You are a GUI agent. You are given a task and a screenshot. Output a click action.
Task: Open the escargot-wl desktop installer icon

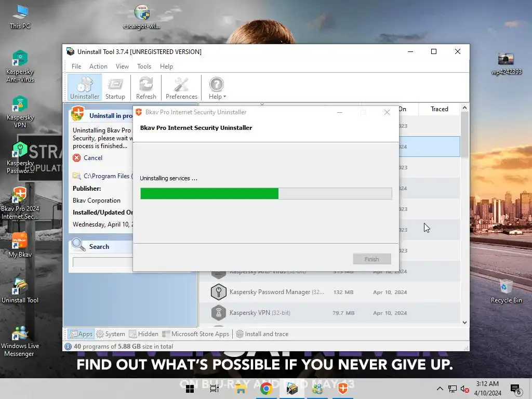[x=141, y=17]
